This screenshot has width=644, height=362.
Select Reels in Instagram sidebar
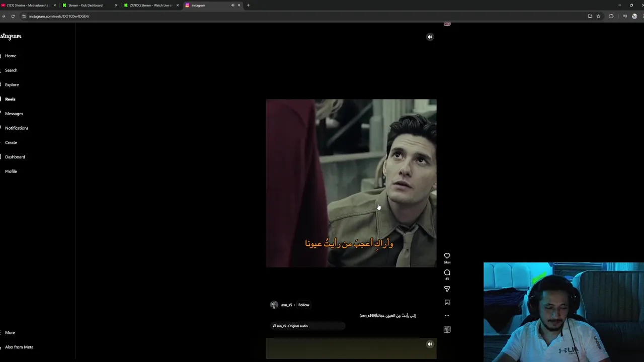point(10,99)
